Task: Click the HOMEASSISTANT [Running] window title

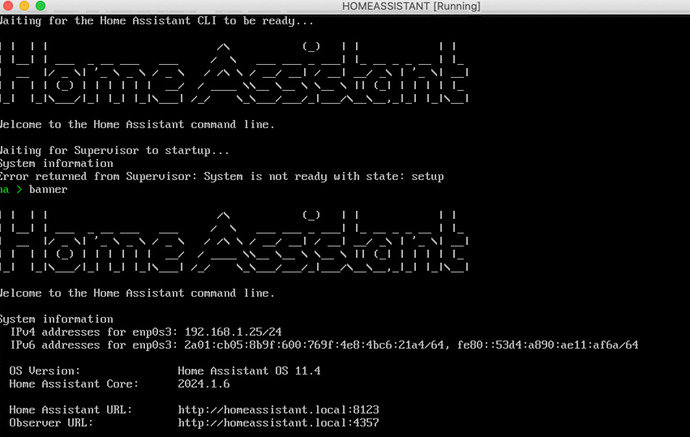Action: click(x=411, y=6)
